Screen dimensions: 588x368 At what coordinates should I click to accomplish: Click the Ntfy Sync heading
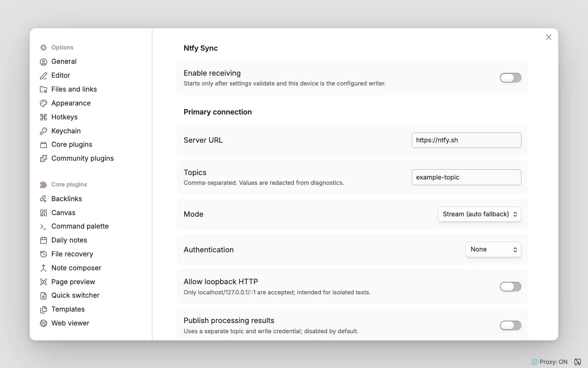click(x=200, y=48)
